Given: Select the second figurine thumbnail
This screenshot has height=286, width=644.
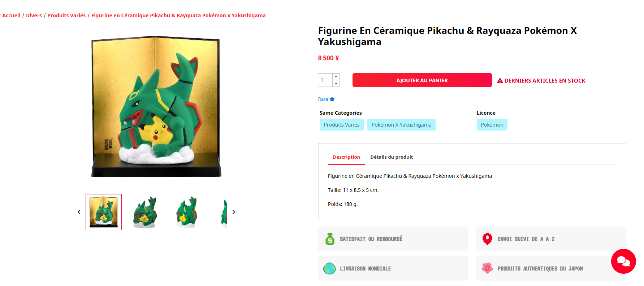Looking at the screenshot, I should coord(145,212).
